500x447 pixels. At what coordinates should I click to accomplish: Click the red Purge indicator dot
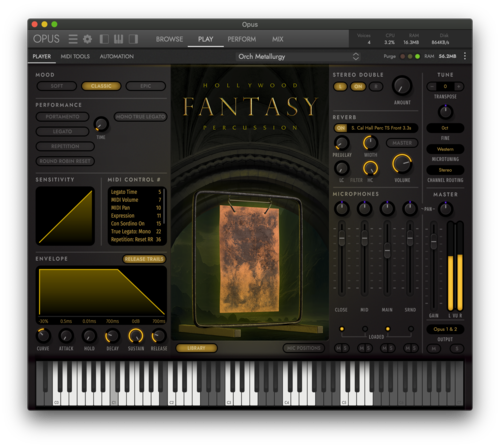(x=403, y=56)
